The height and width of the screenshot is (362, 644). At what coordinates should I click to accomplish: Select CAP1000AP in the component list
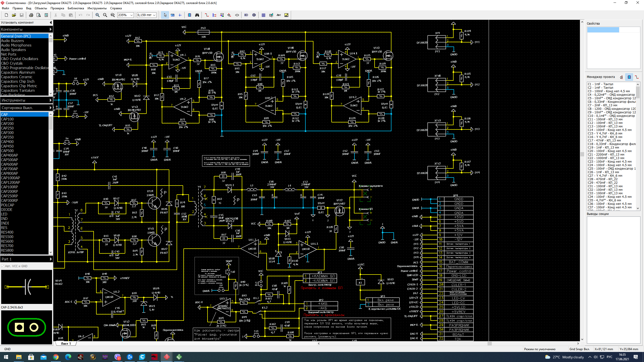pos(10,178)
